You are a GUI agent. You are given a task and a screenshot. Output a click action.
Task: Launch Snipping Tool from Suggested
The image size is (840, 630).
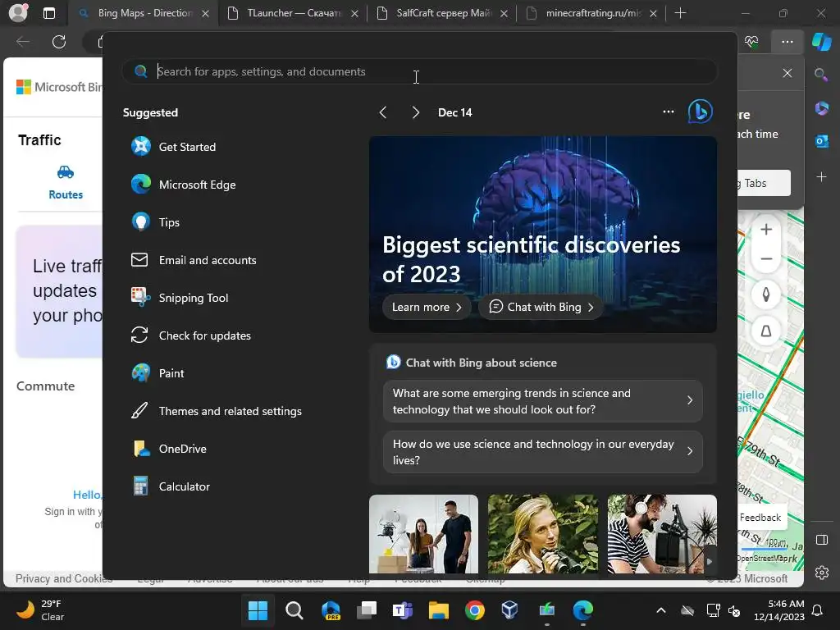click(x=180, y=298)
